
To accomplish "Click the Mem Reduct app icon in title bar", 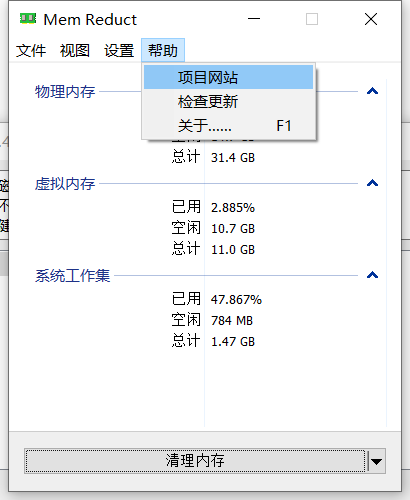I will click(x=28, y=19).
